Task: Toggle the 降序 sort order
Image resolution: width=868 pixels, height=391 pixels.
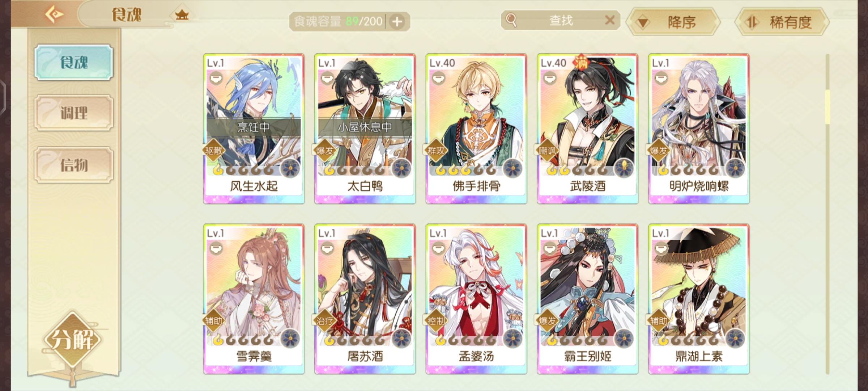Action: [673, 22]
